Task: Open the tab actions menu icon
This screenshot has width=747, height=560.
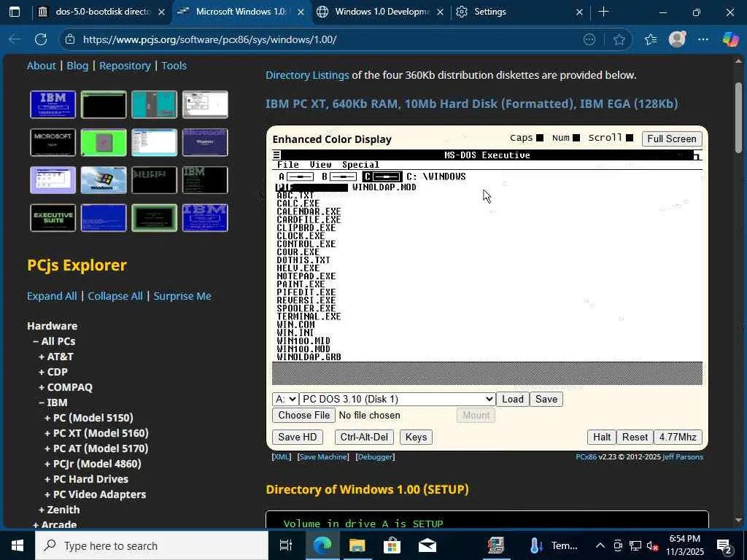Action: click(x=15, y=12)
